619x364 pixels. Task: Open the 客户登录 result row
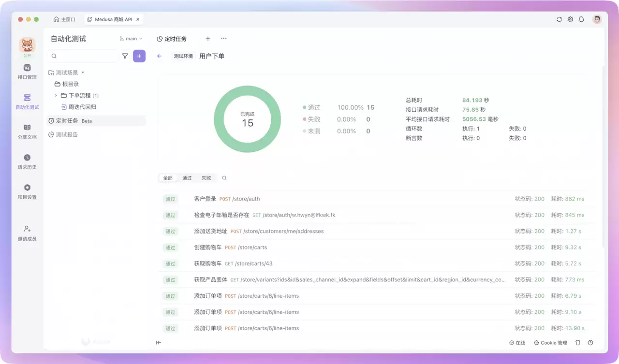pyautogui.click(x=377, y=199)
